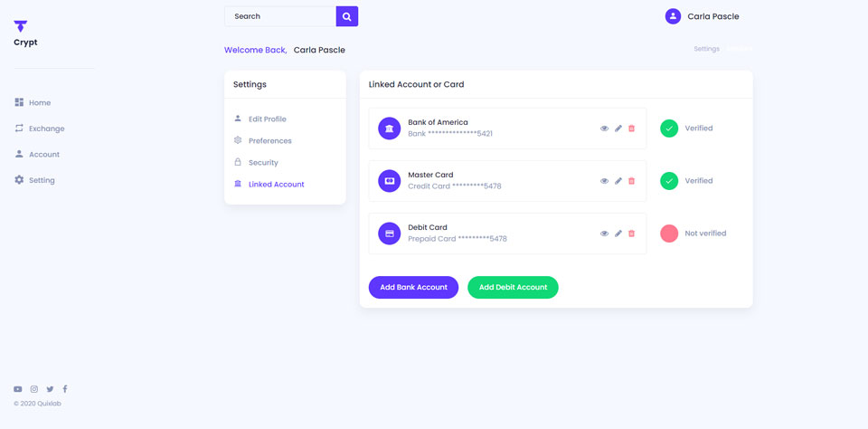Click Add Bank Account button
This screenshot has width=868, height=429.
point(413,287)
